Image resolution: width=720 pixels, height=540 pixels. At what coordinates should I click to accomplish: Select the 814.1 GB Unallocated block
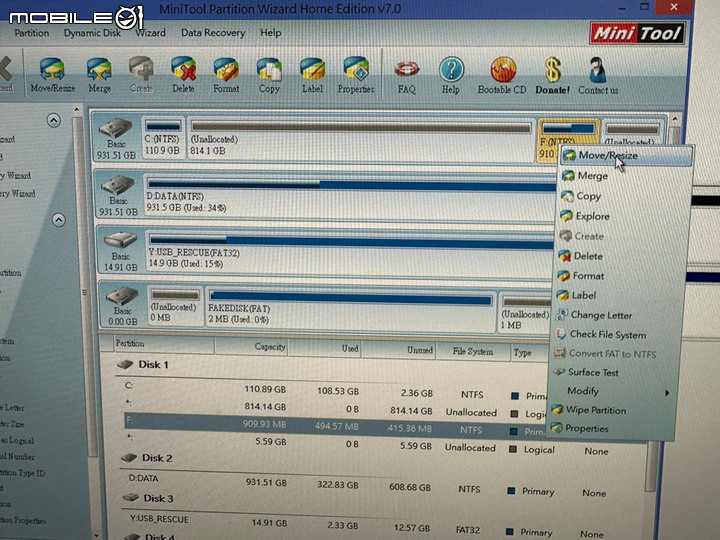[360, 138]
